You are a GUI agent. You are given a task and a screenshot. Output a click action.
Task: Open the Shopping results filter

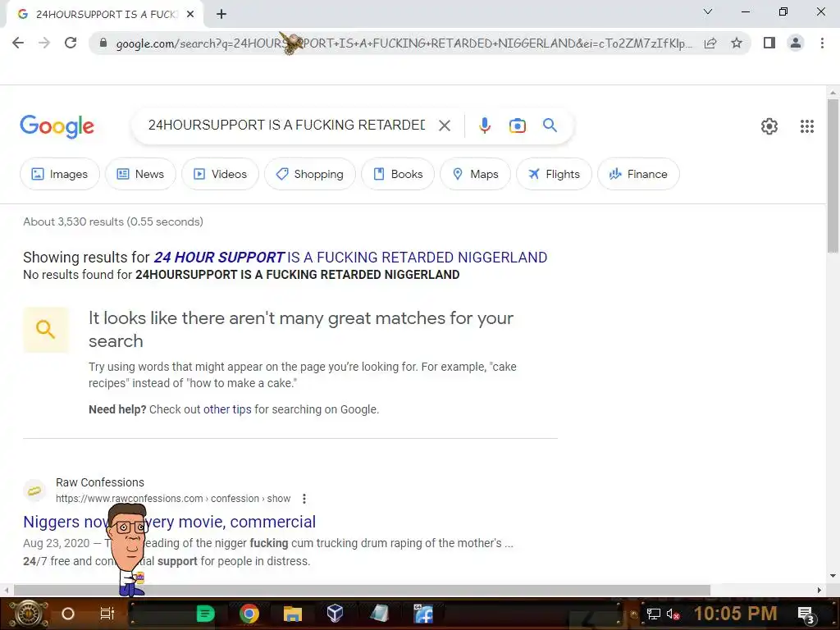[309, 174]
